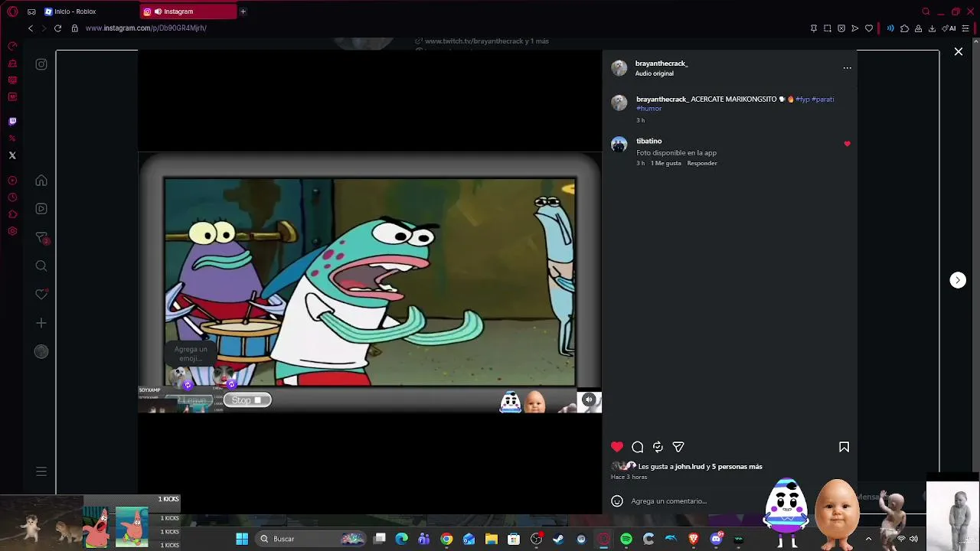Open Discord from the taskbar
The width and height of the screenshot is (980, 551).
717,539
